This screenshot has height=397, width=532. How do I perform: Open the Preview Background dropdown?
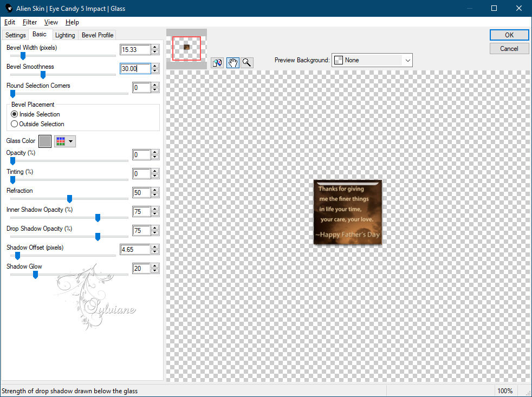click(372, 61)
